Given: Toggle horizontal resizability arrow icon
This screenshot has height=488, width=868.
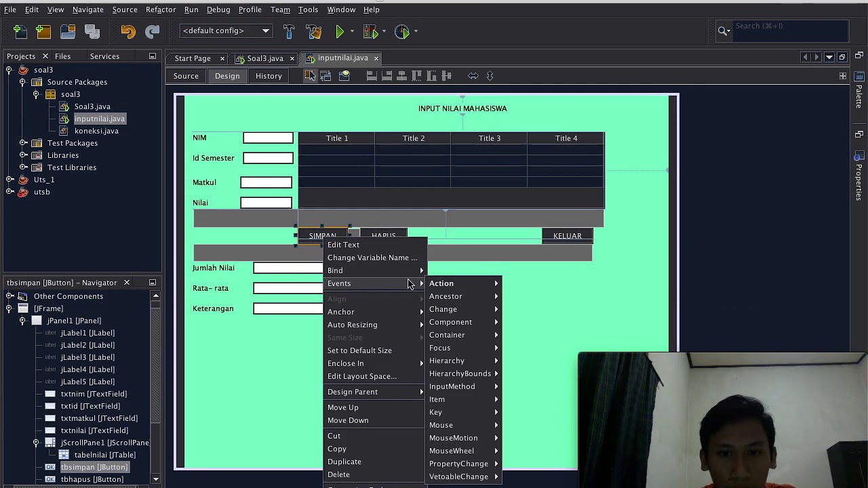Looking at the screenshot, I should [473, 76].
